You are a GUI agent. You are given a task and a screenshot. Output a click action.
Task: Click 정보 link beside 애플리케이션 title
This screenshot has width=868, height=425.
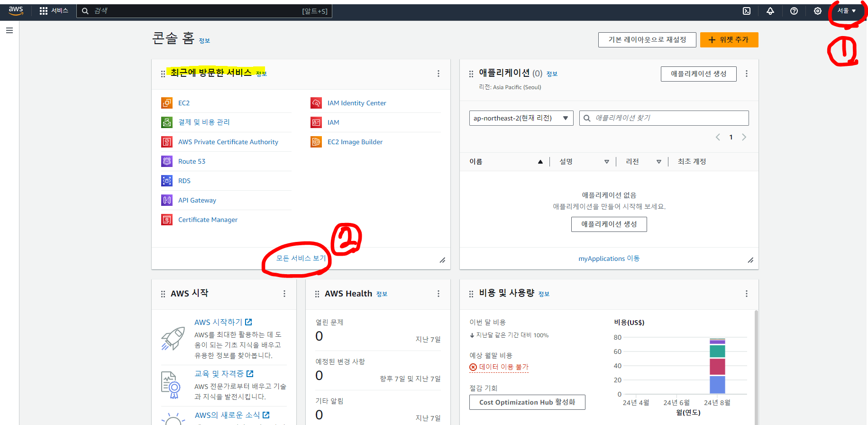(x=552, y=74)
